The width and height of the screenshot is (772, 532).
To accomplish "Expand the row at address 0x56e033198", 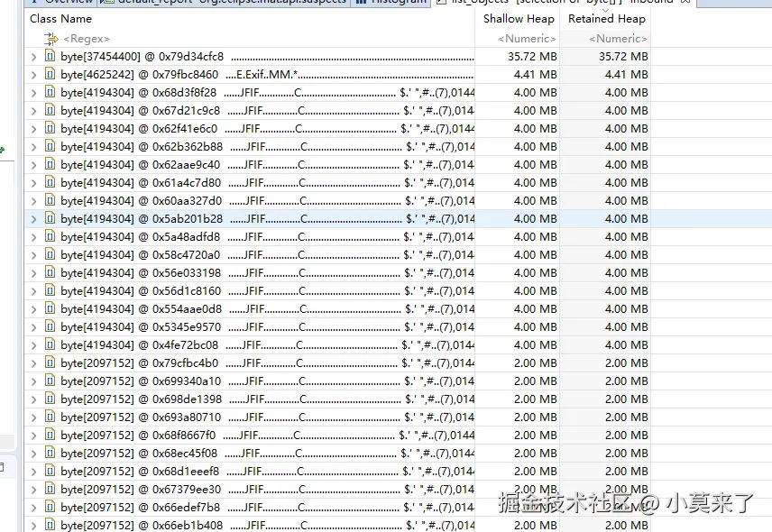I will click(33, 273).
